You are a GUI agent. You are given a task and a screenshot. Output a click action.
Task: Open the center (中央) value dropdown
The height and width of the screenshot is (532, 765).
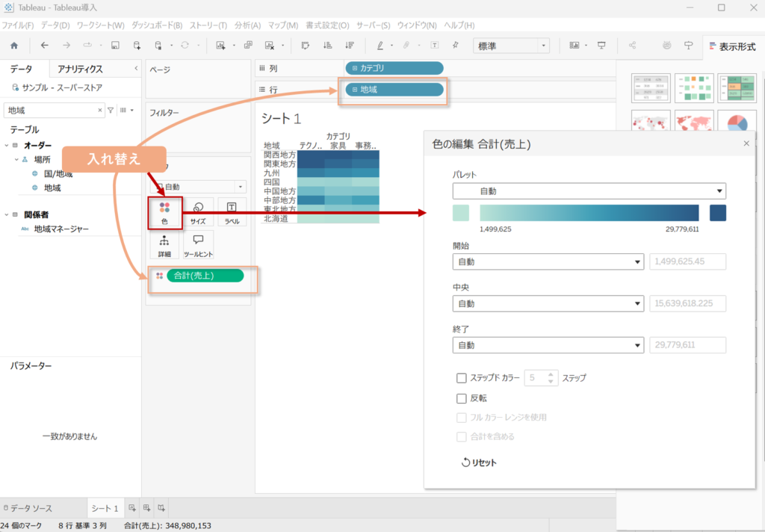[x=548, y=304]
